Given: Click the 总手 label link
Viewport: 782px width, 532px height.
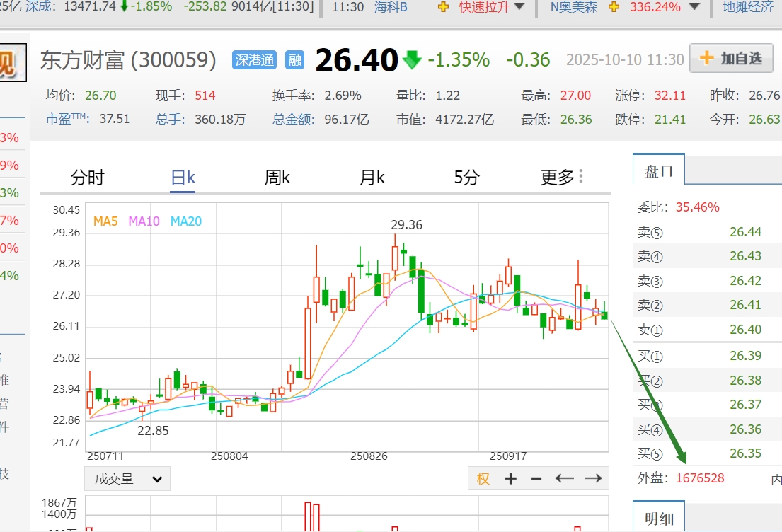Looking at the screenshot, I should pos(170,119).
